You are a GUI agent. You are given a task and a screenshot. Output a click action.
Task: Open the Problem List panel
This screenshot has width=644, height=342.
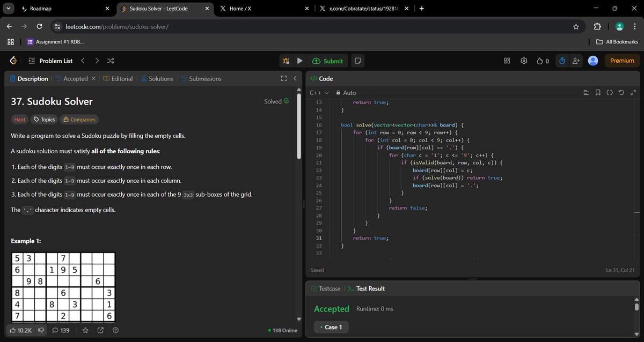(x=50, y=61)
